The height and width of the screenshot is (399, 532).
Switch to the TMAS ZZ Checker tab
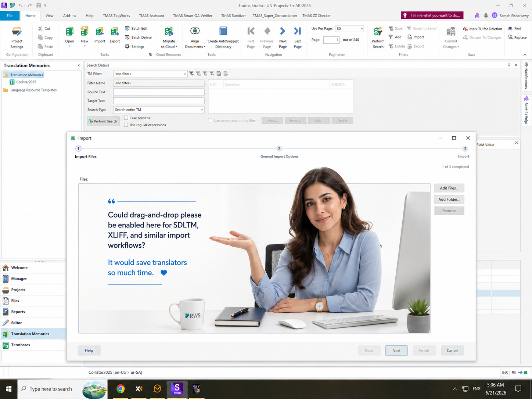pos(316,15)
